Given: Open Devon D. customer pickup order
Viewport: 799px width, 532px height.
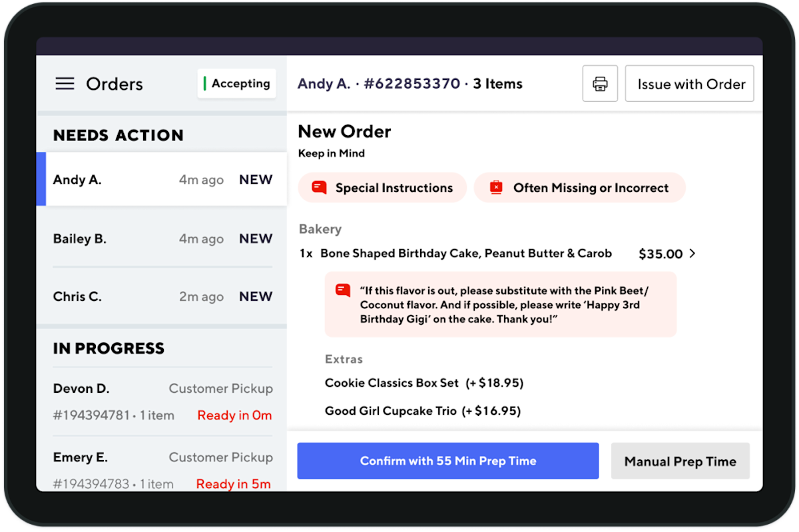Looking at the screenshot, I should tap(162, 401).
